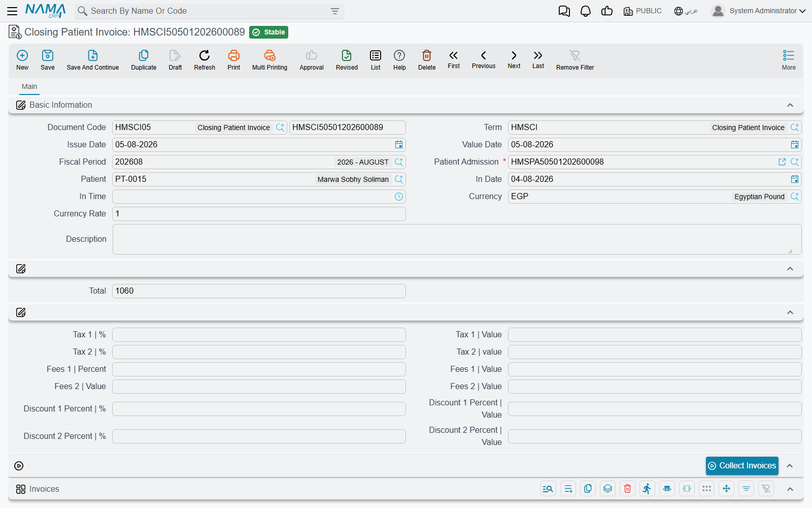Open Multi Printing option

coord(269,55)
